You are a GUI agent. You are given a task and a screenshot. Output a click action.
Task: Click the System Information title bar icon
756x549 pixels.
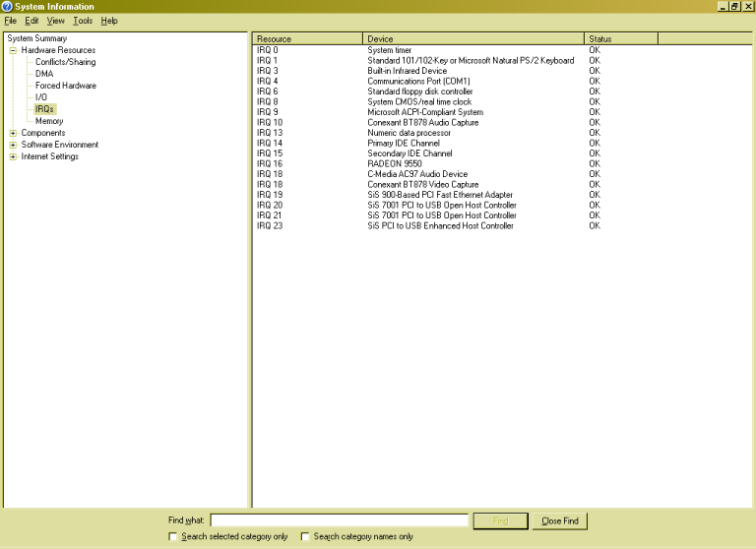click(x=7, y=6)
